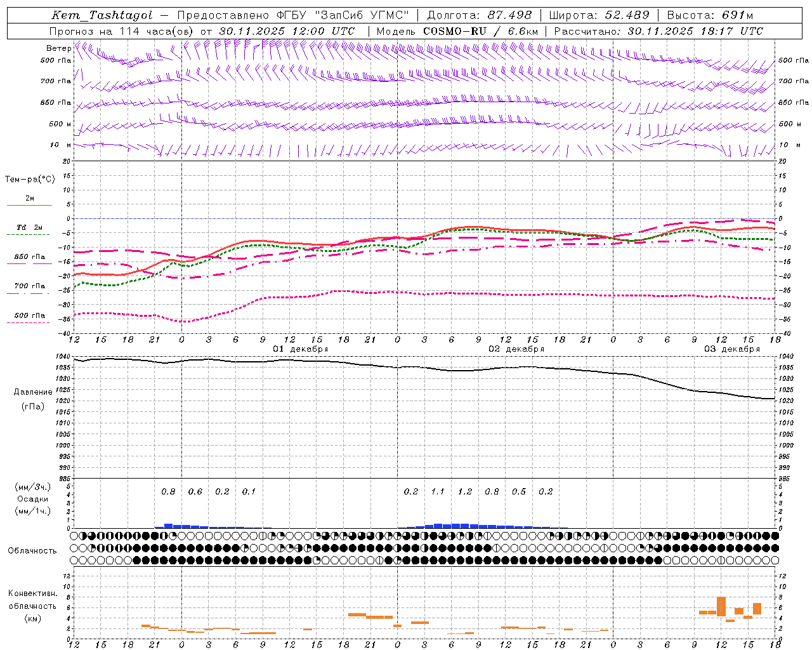
Task: Click the (гПа) pressure unit label
Action: pos(32,406)
